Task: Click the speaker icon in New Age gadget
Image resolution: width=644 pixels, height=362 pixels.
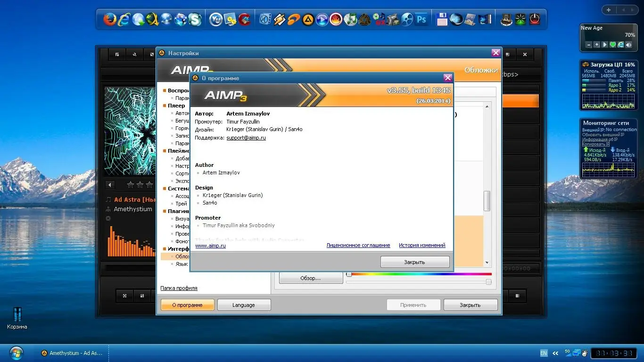Action: [629, 45]
